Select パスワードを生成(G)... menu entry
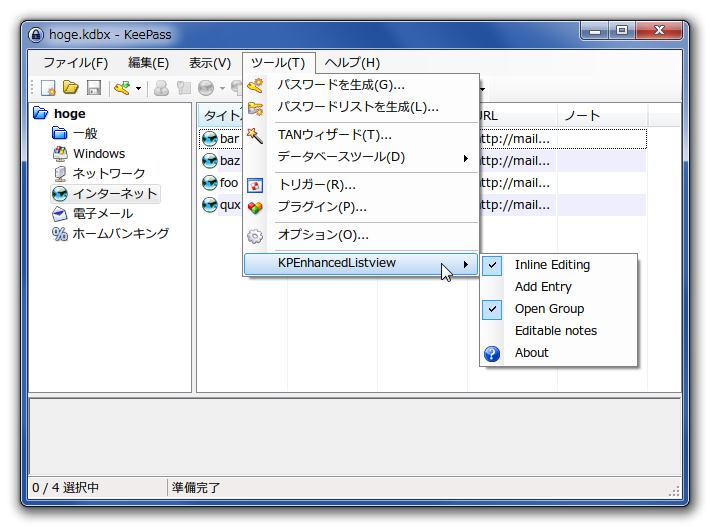This screenshot has width=710, height=527. point(361,85)
